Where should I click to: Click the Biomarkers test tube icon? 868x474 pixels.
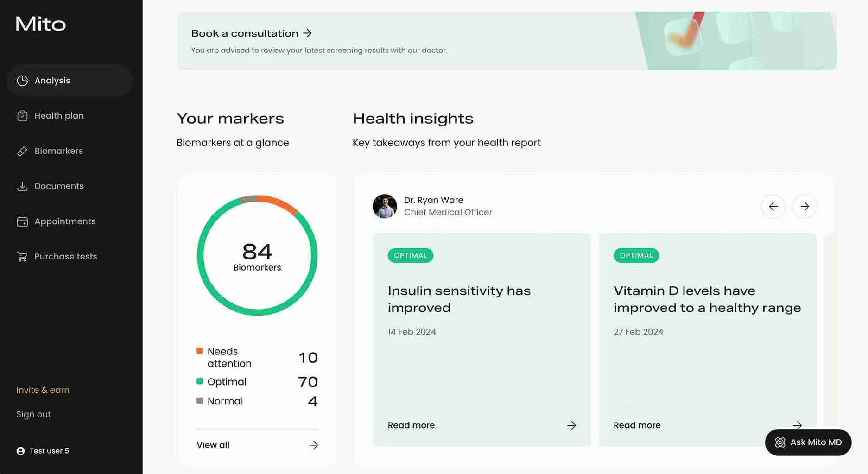click(x=22, y=151)
